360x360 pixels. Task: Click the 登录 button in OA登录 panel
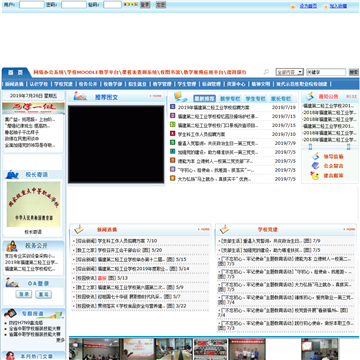coord(24,294)
